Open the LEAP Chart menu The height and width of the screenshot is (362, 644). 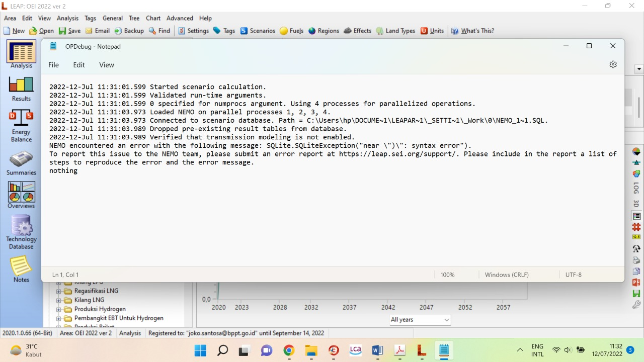153,18
